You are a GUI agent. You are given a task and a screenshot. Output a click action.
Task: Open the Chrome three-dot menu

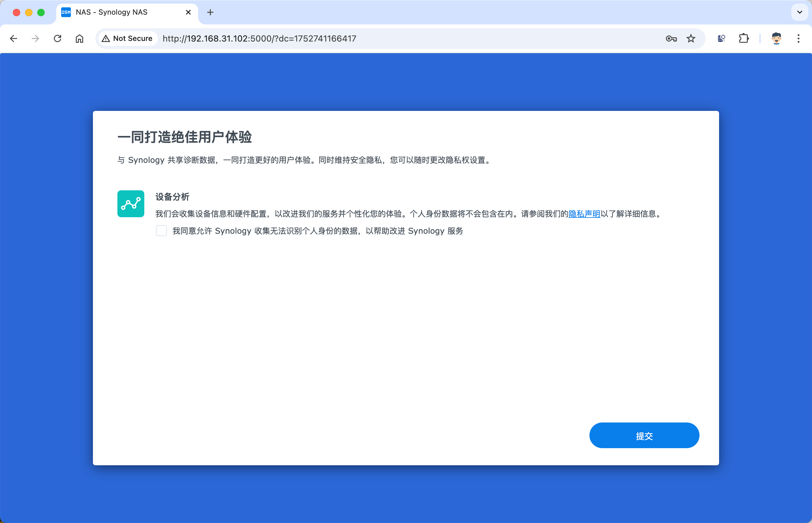point(799,39)
